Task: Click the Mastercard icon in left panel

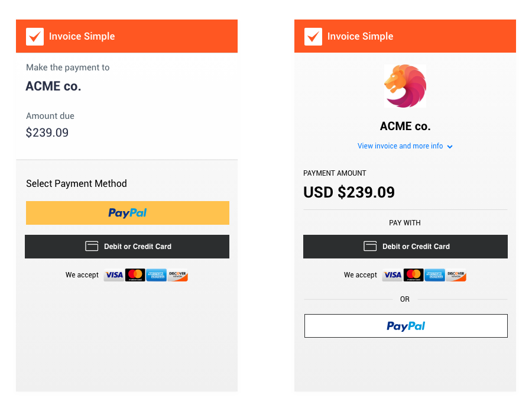Action: tap(135, 275)
